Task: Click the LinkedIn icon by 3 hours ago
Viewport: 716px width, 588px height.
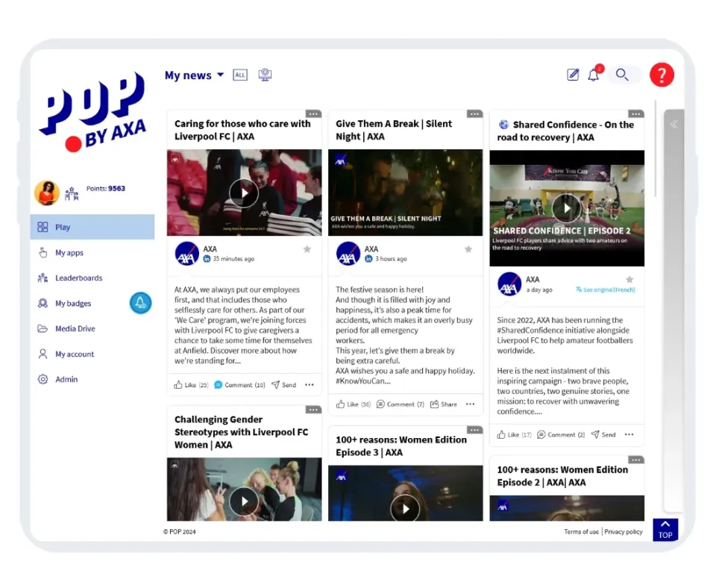Action: (x=368, y=259)
